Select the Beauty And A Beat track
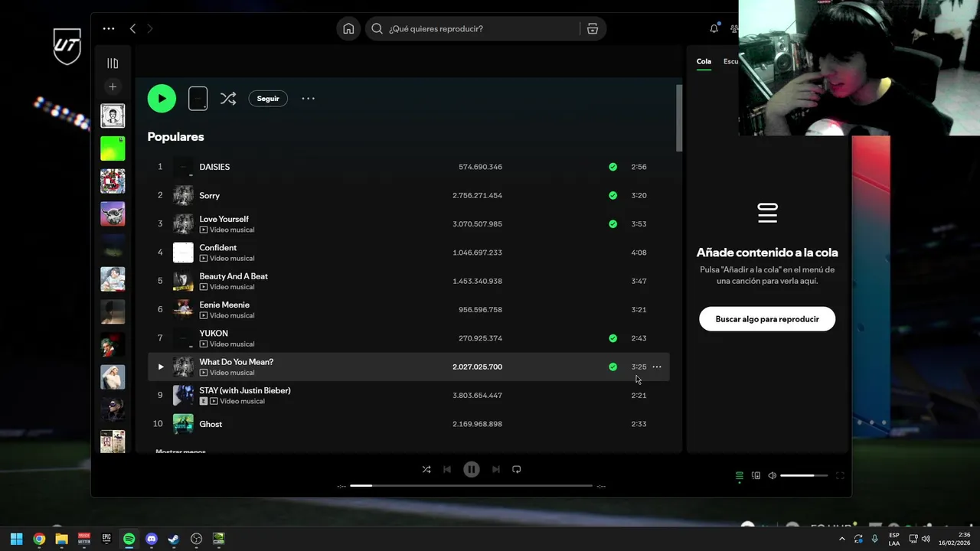This screenshot has height=551, width=980. 234,276
